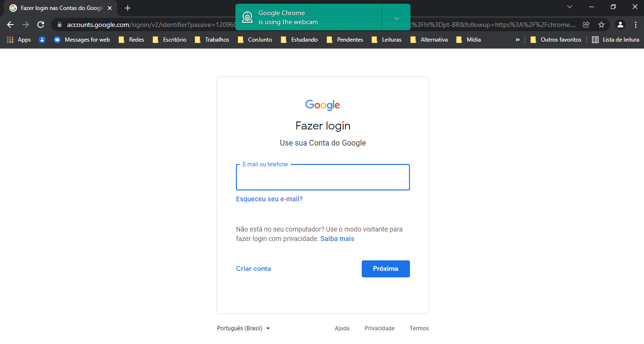Open the Estudando bookmark folder
Viewport: 644px width, 344px height.
(299, 40)
